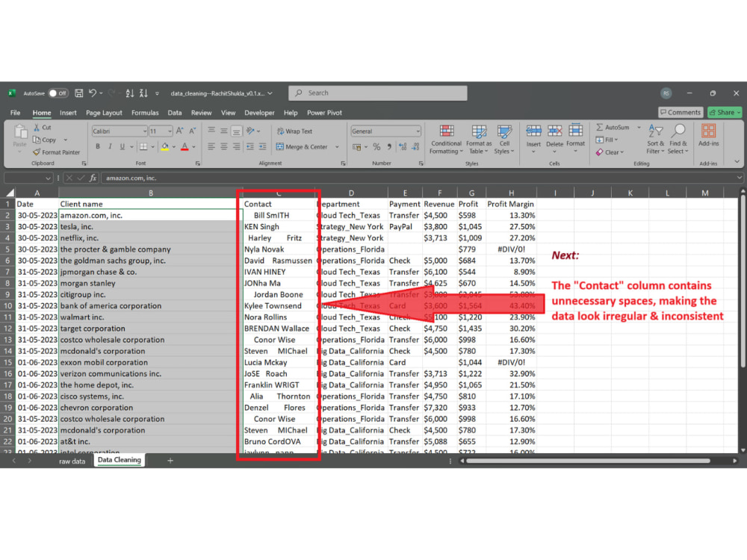This screenshot has width=747, height=560.
Task: Open Sort & Filter menu
Action: click(656, 139)
